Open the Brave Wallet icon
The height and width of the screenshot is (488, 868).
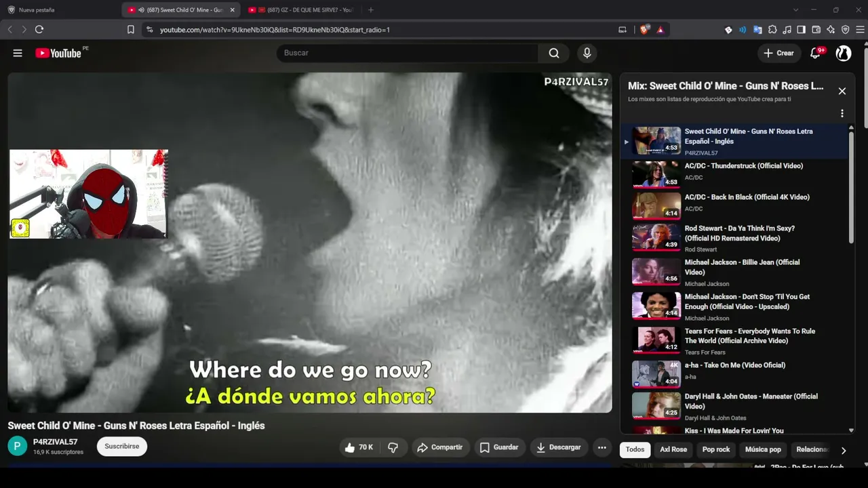tap(816, 29)
